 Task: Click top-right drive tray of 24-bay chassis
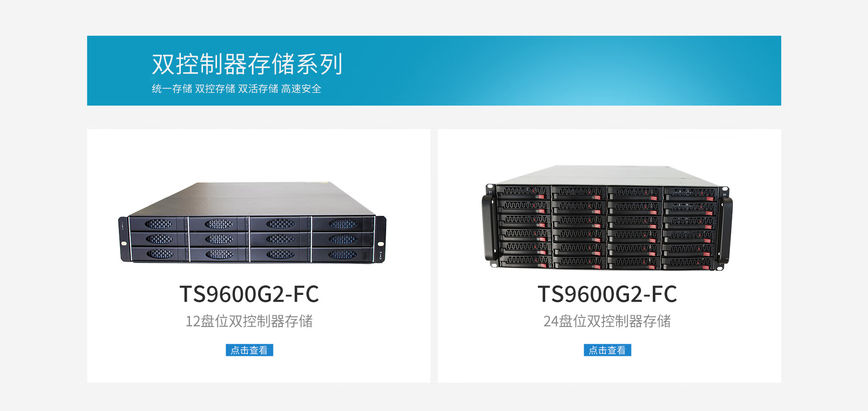tap(690, 193)
